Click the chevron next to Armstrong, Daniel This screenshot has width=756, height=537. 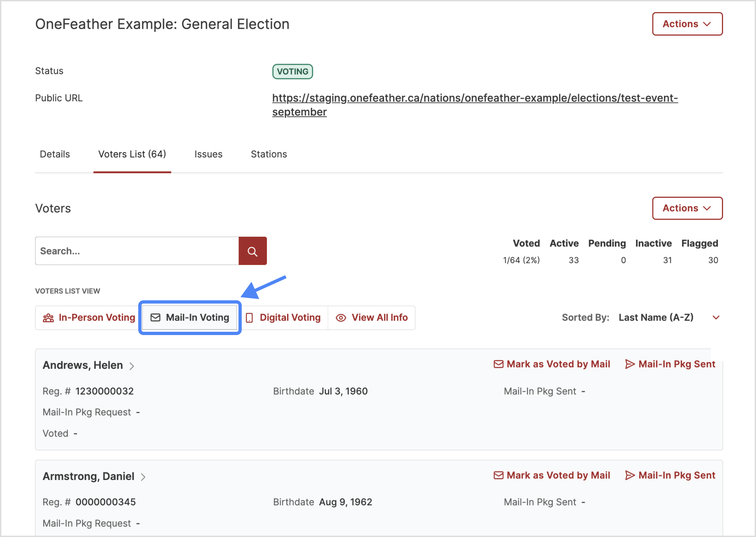(x=143, y=477)
